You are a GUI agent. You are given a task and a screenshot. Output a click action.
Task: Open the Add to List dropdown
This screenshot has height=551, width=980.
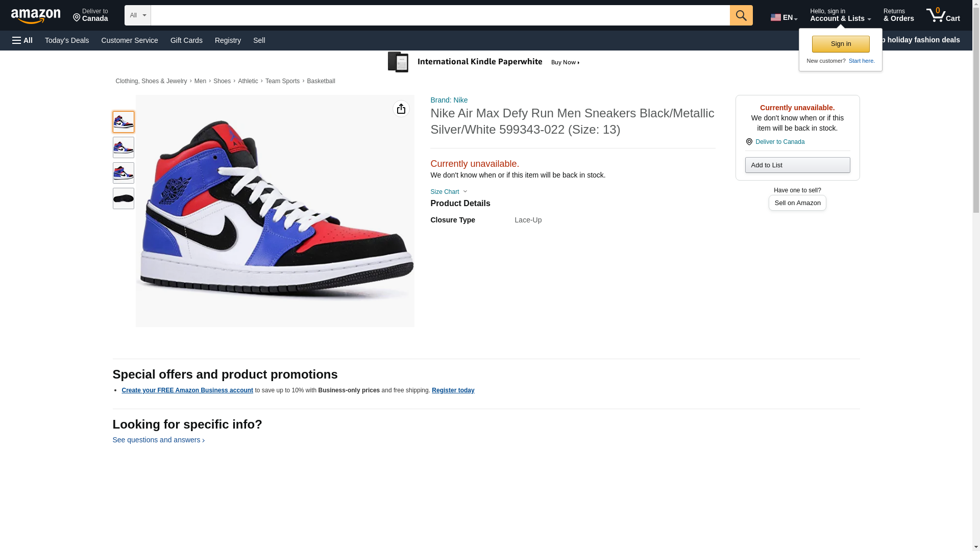(x=797, y=165)
